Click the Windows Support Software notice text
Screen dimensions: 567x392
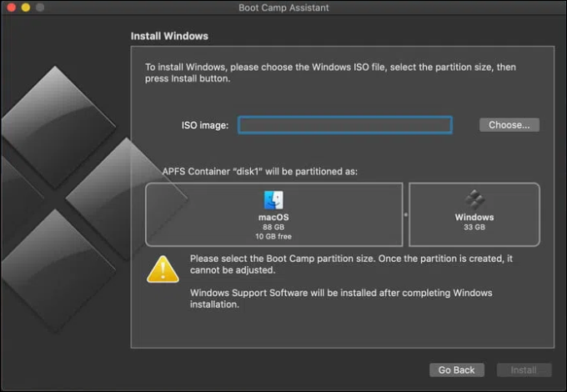[x=342, y=299]
